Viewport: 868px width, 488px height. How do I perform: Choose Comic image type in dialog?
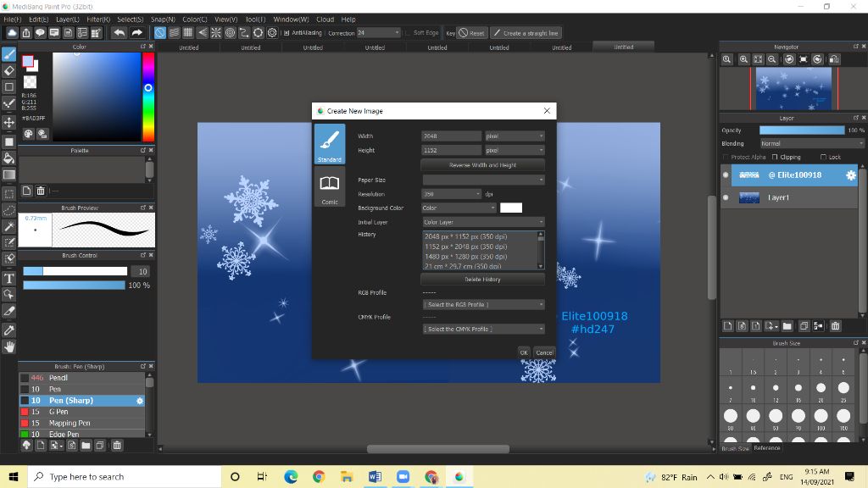[330, 187]
